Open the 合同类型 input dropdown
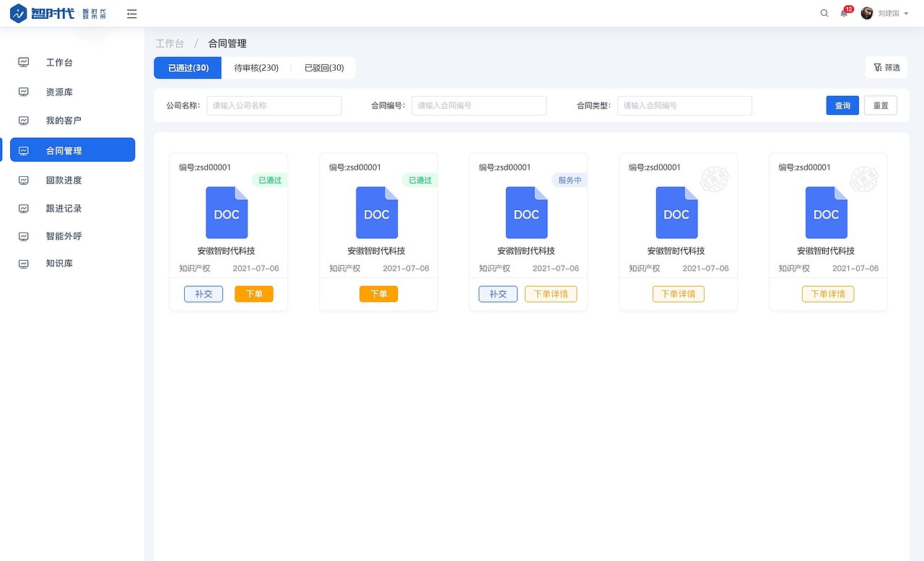This screenshot has width=924, height=561. [x=684, y=105]
